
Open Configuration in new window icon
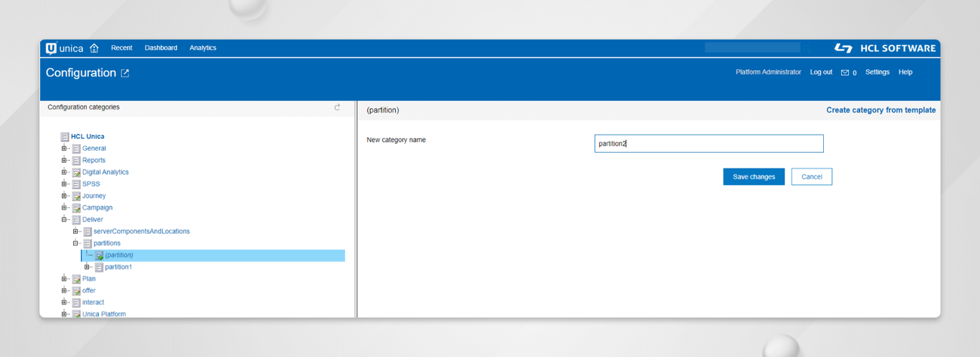[125, 73]
